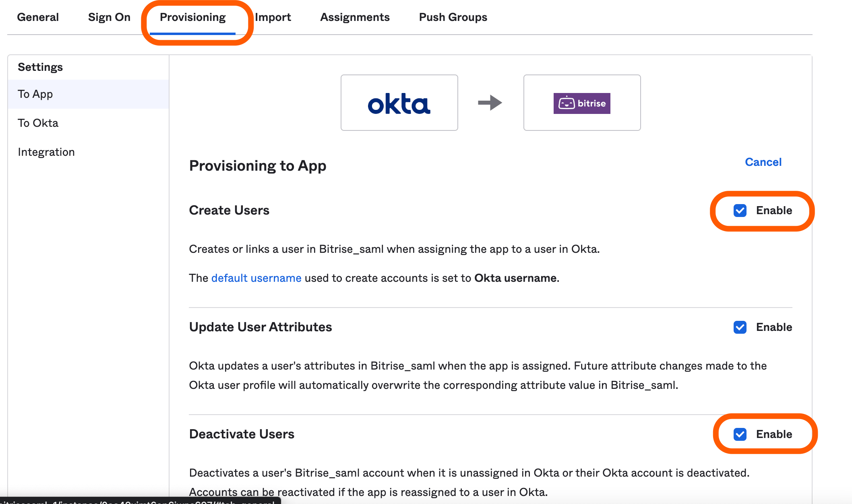852x504 pixels.
Task: Toggle Update User Attributes Enable checkbox
Action: [740, 327]
